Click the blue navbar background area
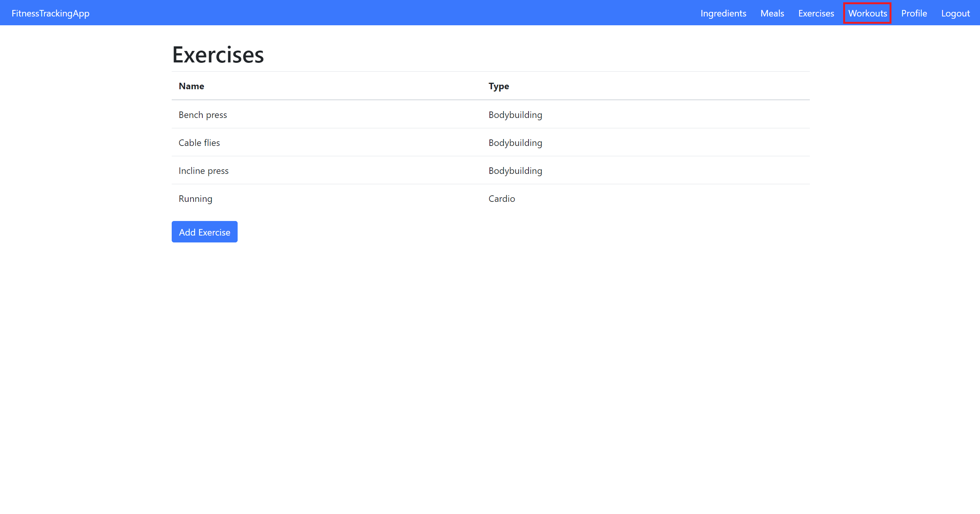The height and width of the screenshot is (514, 980). [x=383, y=13]
